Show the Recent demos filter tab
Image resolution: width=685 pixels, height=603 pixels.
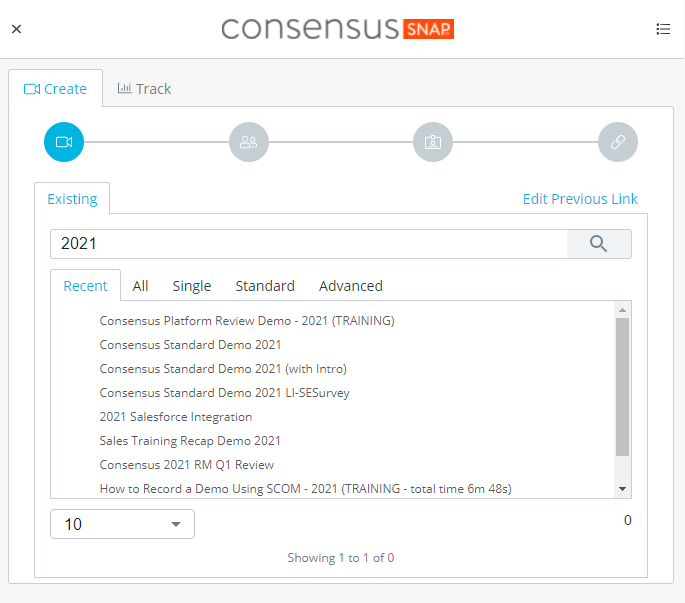pos(86,286)
